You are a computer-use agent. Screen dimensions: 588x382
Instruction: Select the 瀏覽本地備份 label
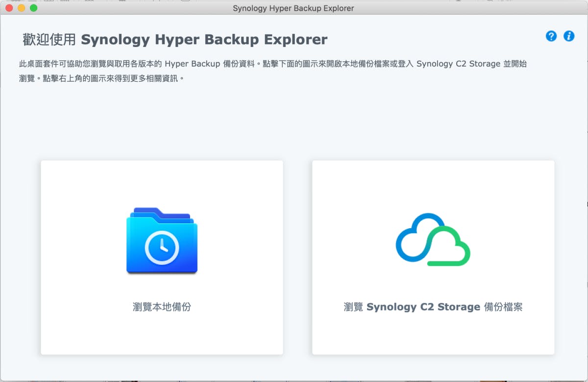162,307
